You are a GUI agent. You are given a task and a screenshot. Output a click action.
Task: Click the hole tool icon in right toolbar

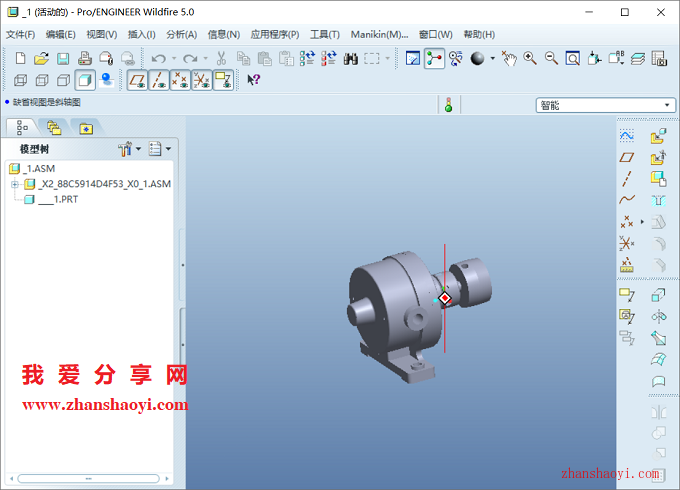point(658,200)
